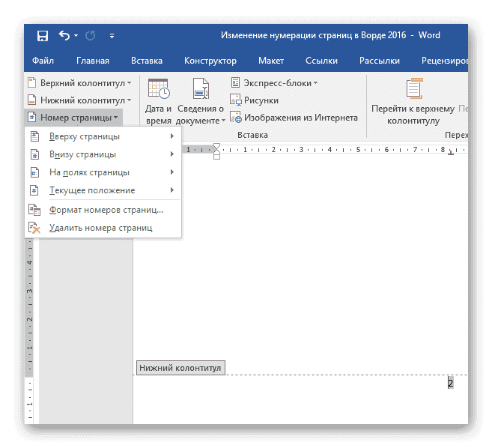Open customize quick access toolbar arrow
Image resolution: width=492 pixels, height=448 pixels.
tap(112, 35)
